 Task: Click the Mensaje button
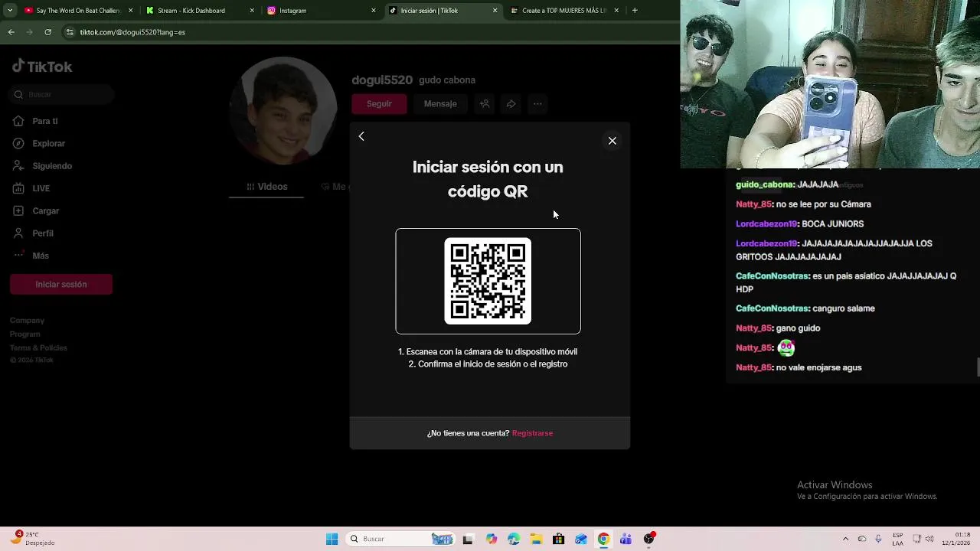click(440, 104)
